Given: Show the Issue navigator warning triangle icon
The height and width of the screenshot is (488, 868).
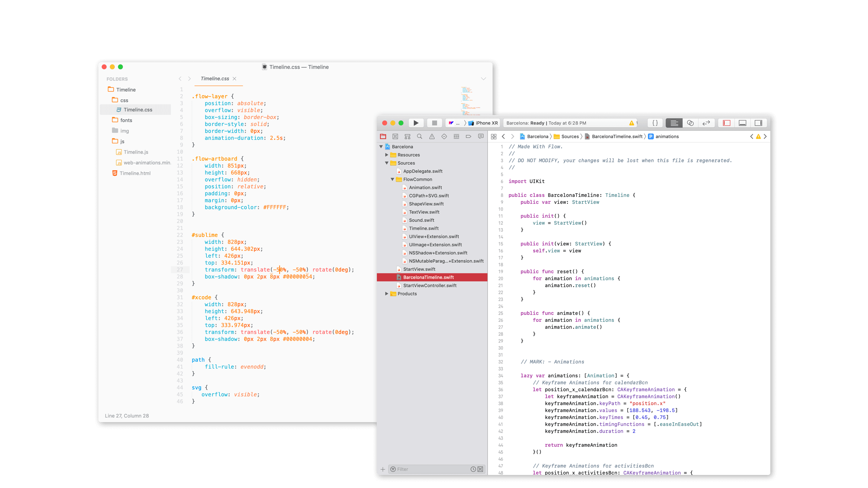Looking at the screenshot, I should click(x=431, y=136).
